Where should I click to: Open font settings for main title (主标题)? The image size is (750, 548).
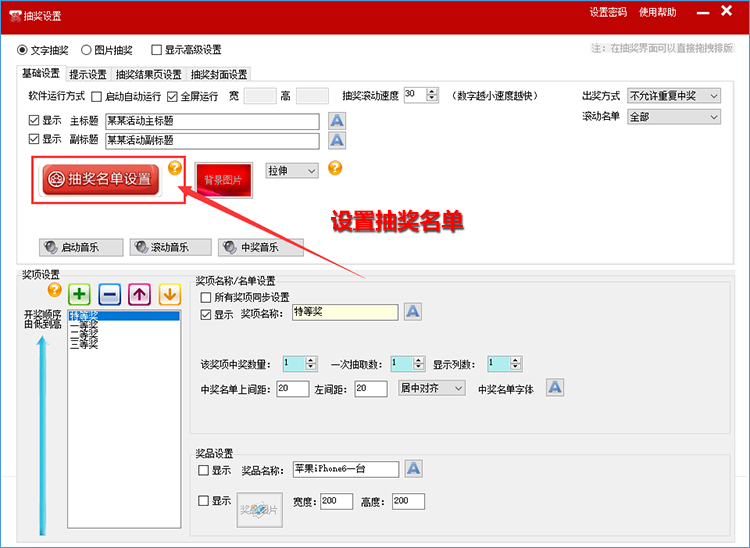tap(338, 121)
